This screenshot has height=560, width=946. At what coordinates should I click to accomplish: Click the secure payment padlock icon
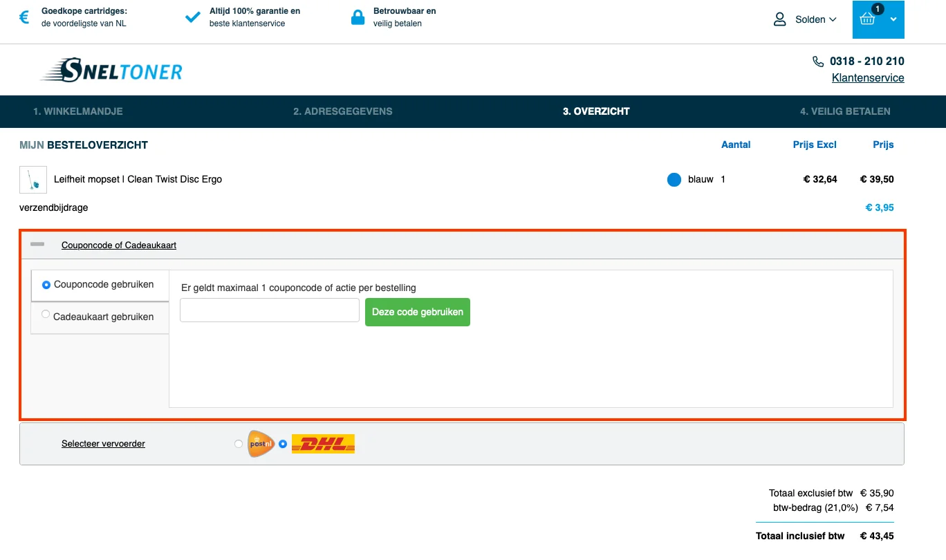coord(358,17)
